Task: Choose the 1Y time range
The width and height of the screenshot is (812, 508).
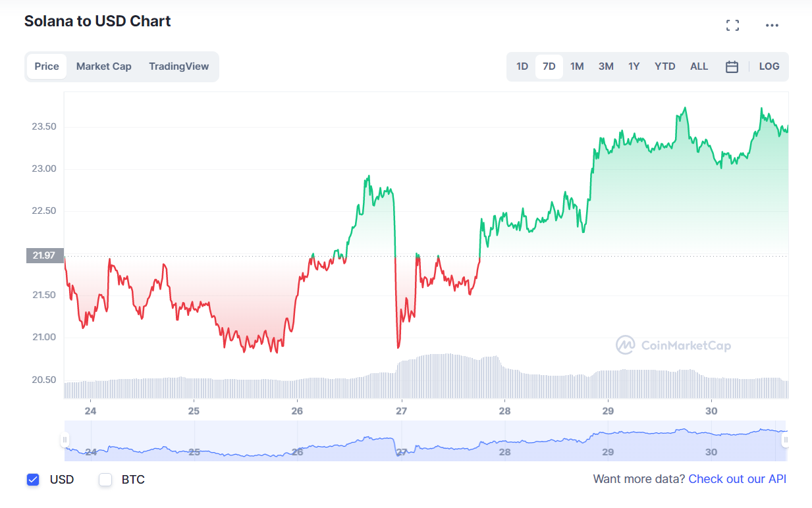Action: tap(634, 66)
